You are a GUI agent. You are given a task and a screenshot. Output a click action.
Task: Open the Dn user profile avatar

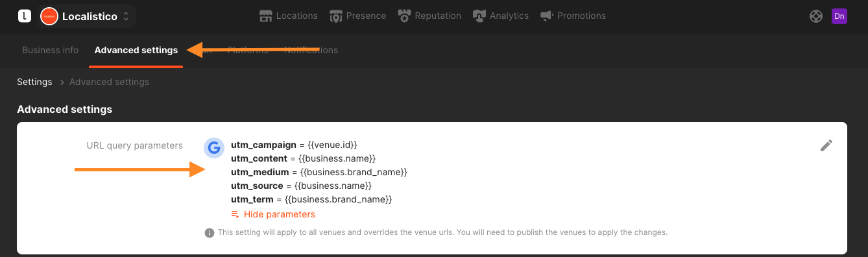click(839, 16)
